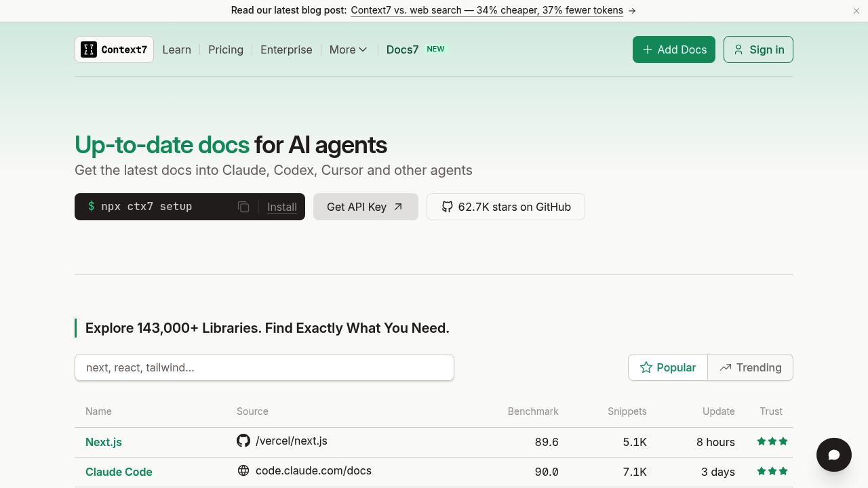Open the Next.js library

click(104, 442)
